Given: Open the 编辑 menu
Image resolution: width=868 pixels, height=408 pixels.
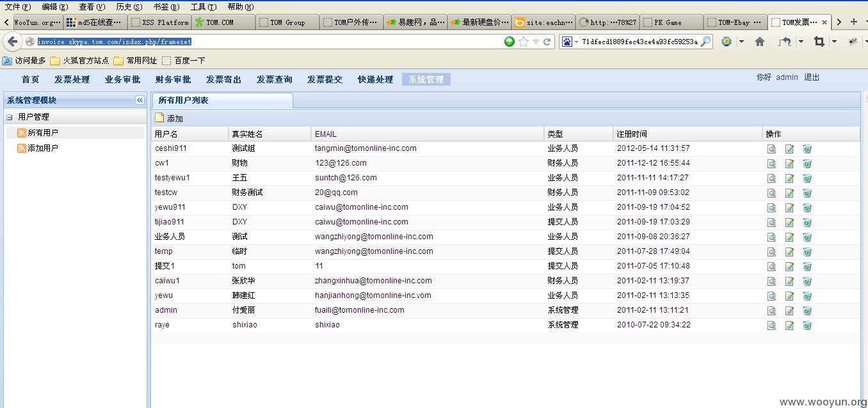Looking at the screenshot, I should pos(54,7).
